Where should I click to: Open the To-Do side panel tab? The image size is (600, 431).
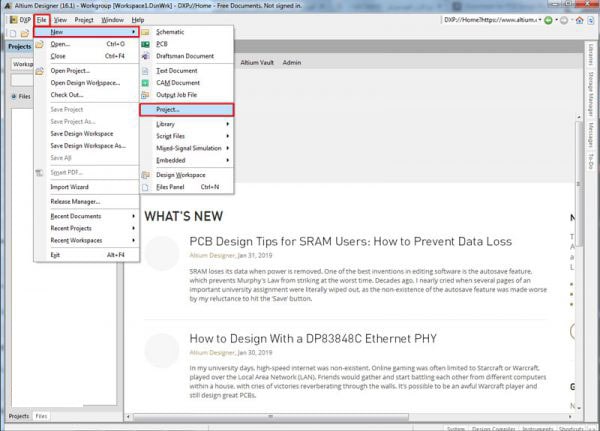[x=591, y=161]
